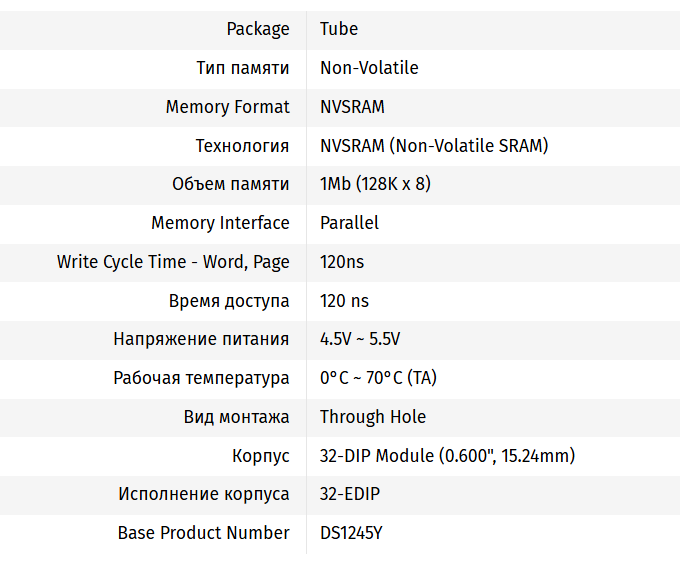The width and height of the screenshot is (680, 567).
Task: Select the Tube package value
Action: coord(339,29)
